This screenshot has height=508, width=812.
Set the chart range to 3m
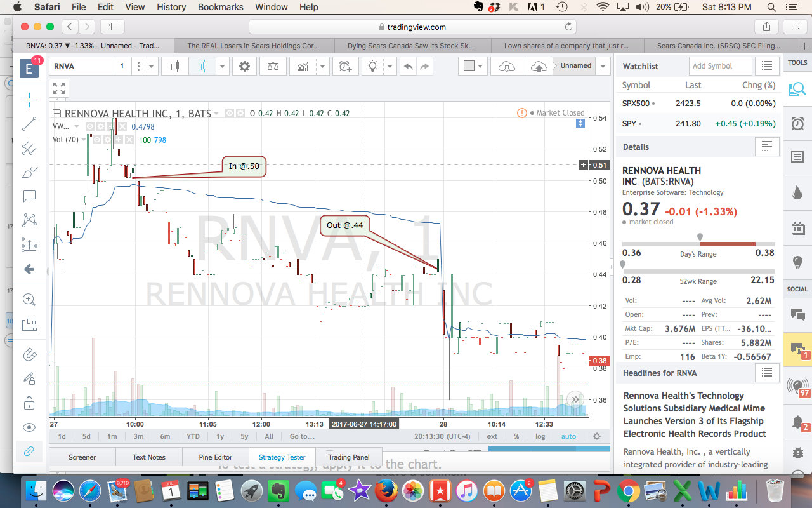tap(138, 436)
